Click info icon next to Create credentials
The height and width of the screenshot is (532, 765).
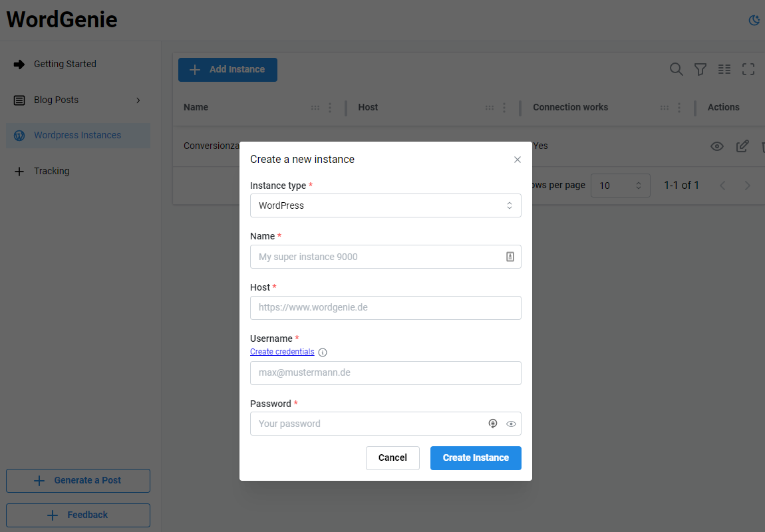pyautogui.click(x=323, y=352)
